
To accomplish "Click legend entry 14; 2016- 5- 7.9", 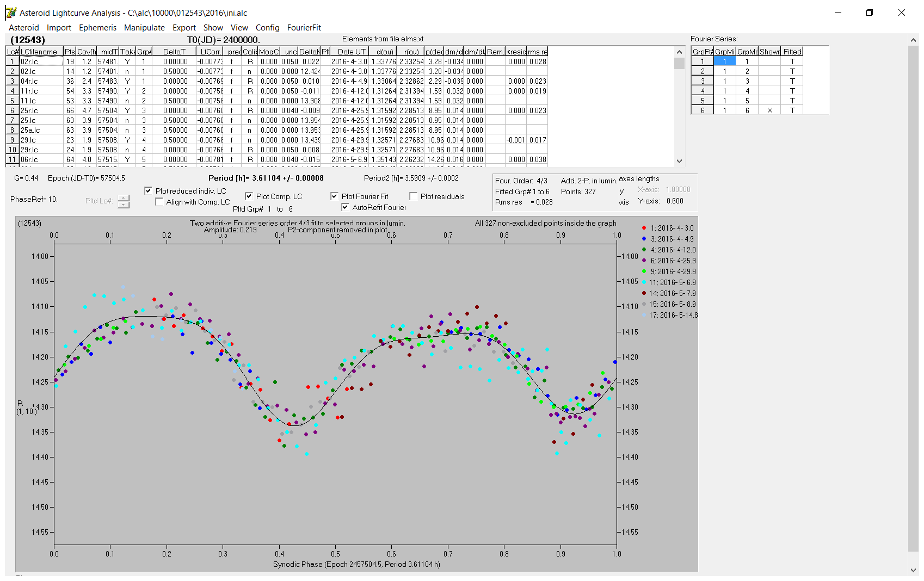I will pyautogui.click(x=668, y=293).
